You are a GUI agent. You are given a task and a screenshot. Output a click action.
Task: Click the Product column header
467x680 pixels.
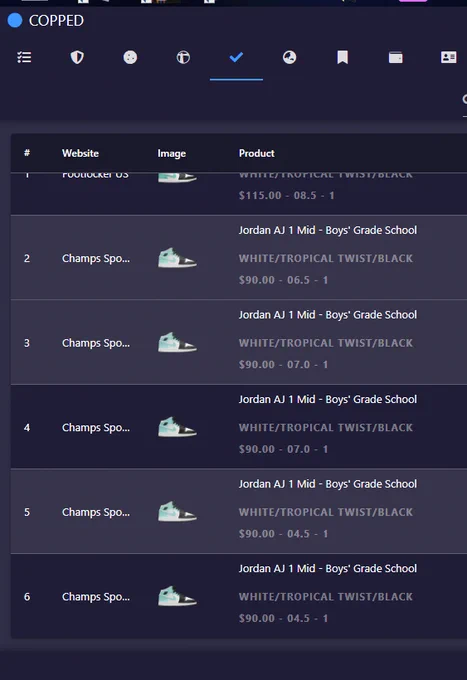257,153
